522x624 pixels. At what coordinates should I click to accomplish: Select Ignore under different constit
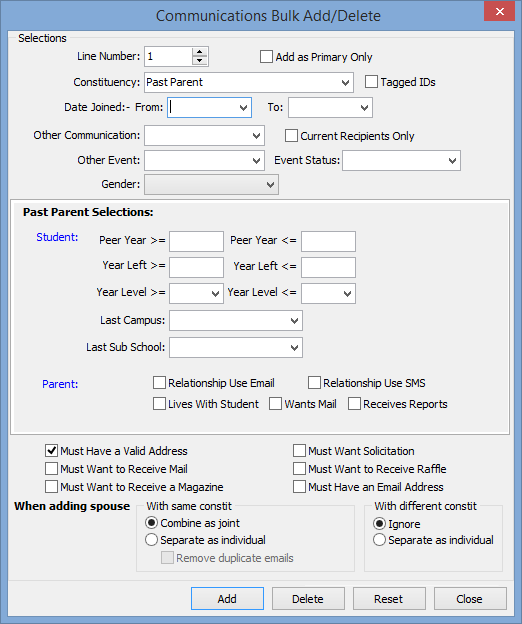click(380, 524)
